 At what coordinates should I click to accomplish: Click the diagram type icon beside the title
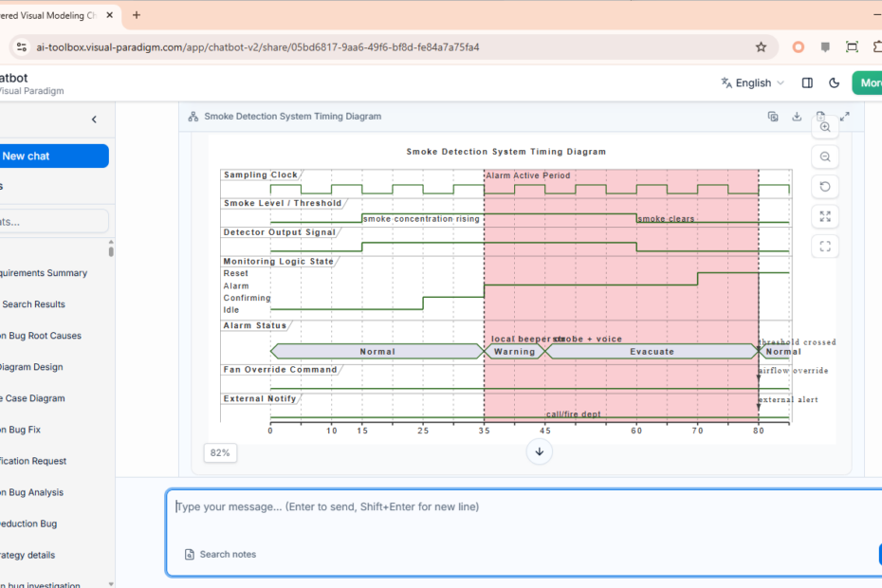pyautogui.click(x=193, y=117)
